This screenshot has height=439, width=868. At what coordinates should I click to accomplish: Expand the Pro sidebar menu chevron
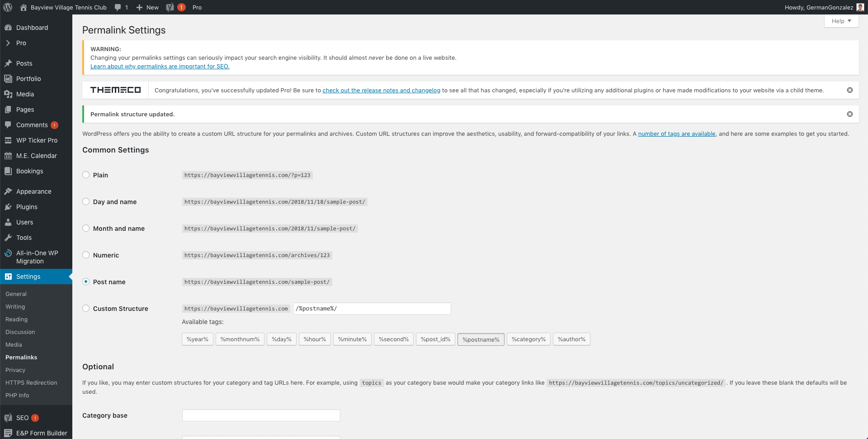tap(8, 43)
